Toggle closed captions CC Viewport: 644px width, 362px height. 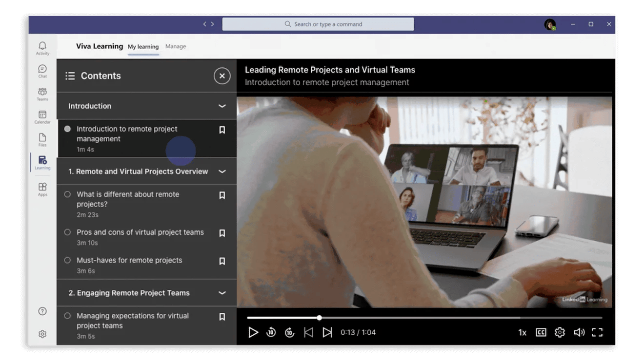(541, 332)
